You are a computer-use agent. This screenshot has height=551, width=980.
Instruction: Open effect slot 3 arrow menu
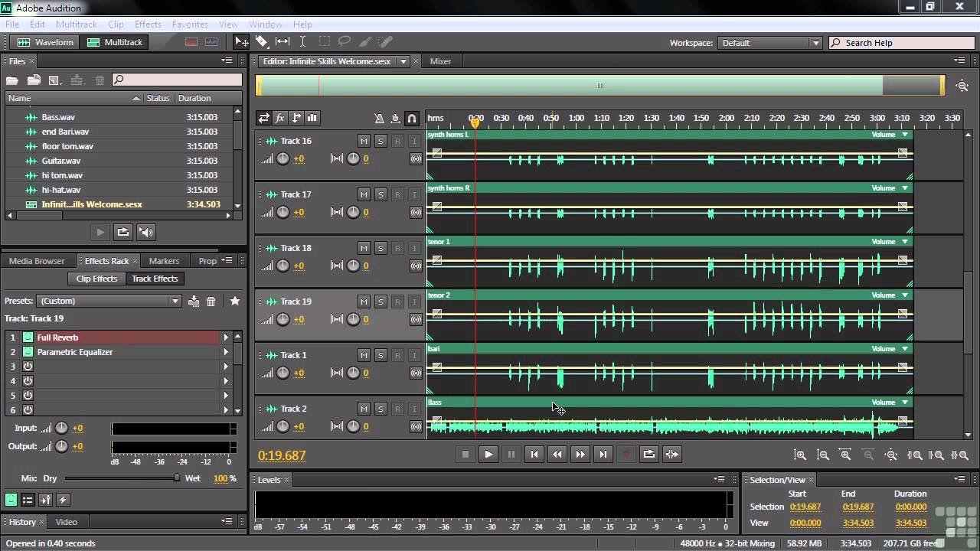tap(226, 367)
